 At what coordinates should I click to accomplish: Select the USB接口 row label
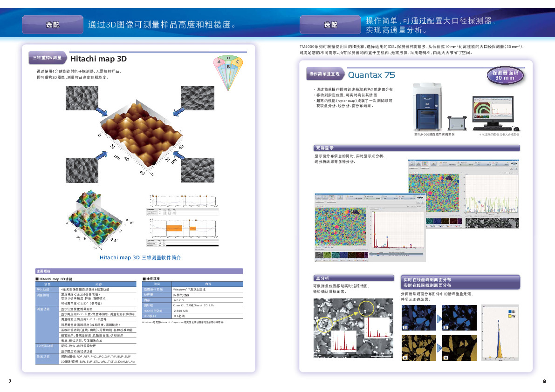157,316
